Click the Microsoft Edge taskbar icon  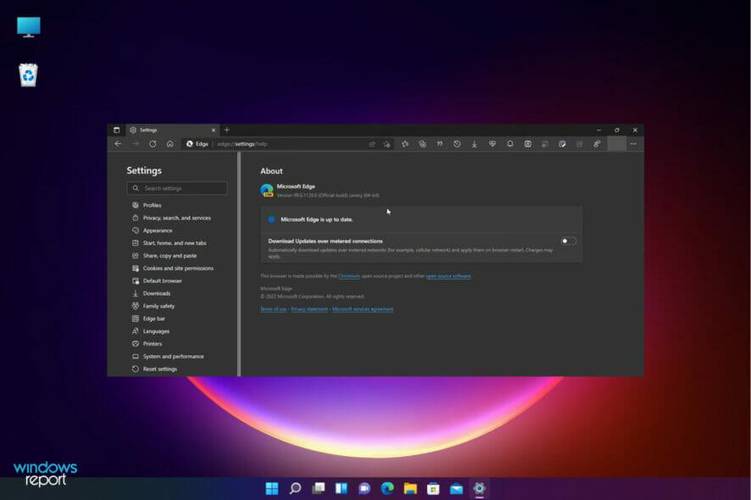(387, 488)
